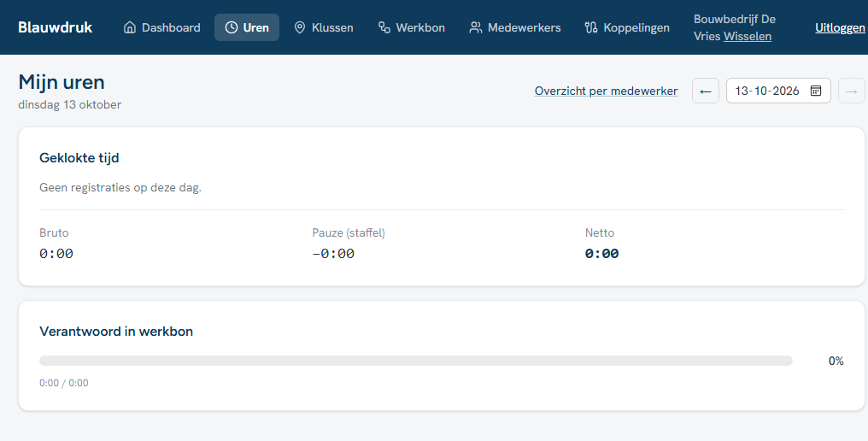868x441 pixels.
Task: Click the date field showing 13-10-2026
Action: coord(778,91)
